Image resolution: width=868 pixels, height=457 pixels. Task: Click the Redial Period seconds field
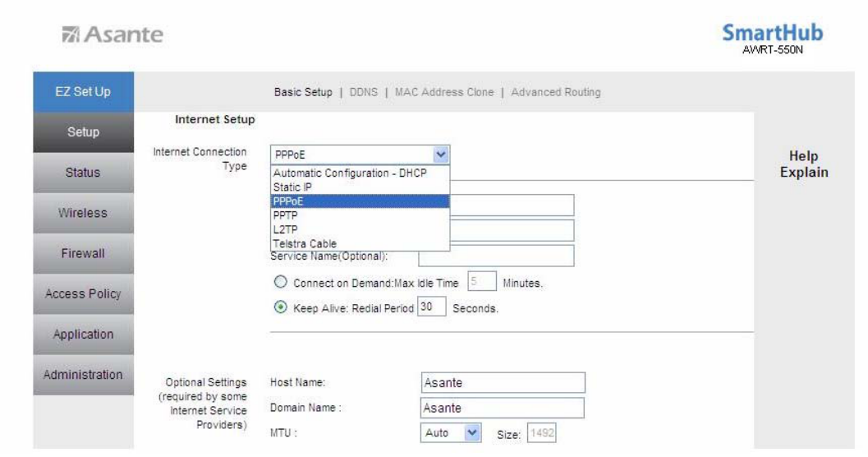point(431,307)
